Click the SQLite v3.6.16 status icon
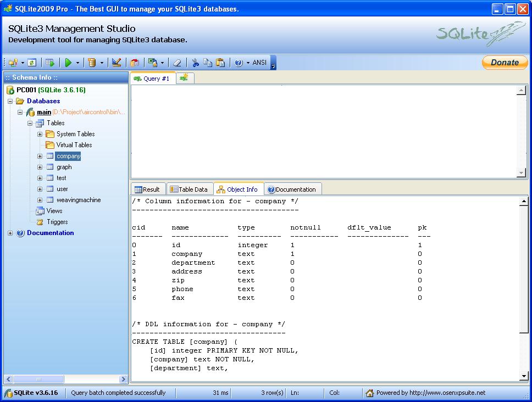 [x=8, y=393]
